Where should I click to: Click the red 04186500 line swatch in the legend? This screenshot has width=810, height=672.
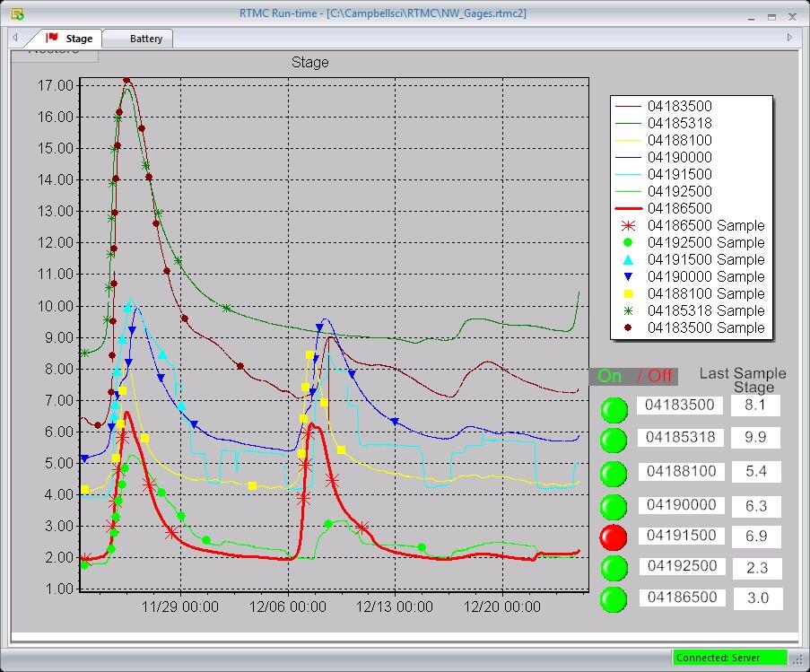[628, 208]
